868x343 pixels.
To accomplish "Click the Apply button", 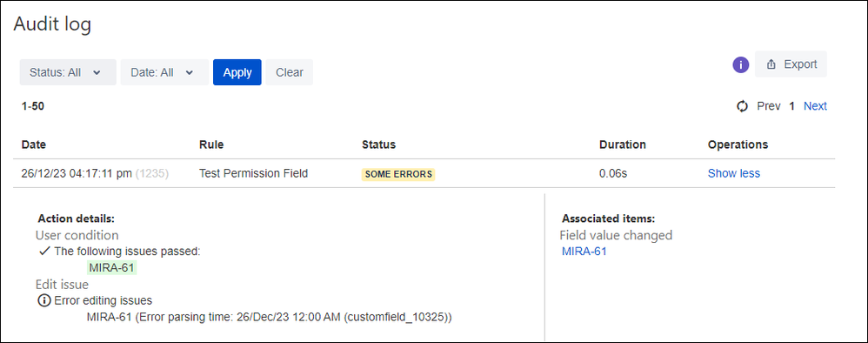I will pos(237,72).
